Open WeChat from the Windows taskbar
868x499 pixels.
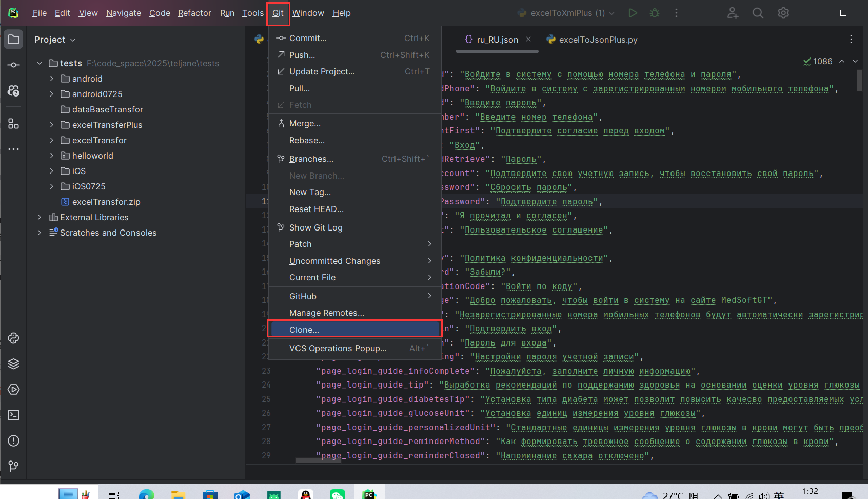[337, 494]
